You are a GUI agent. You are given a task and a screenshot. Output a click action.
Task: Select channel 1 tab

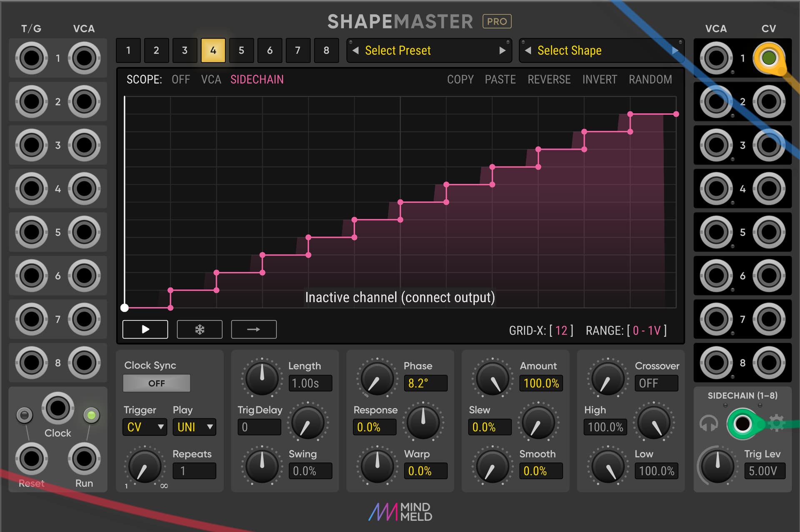click(x=128, y=50)
